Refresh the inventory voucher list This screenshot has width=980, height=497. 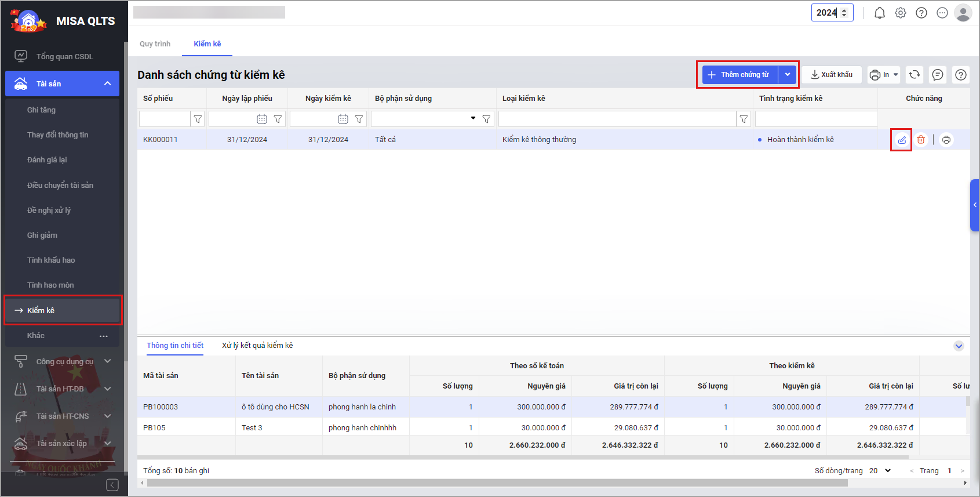[915, 75]
